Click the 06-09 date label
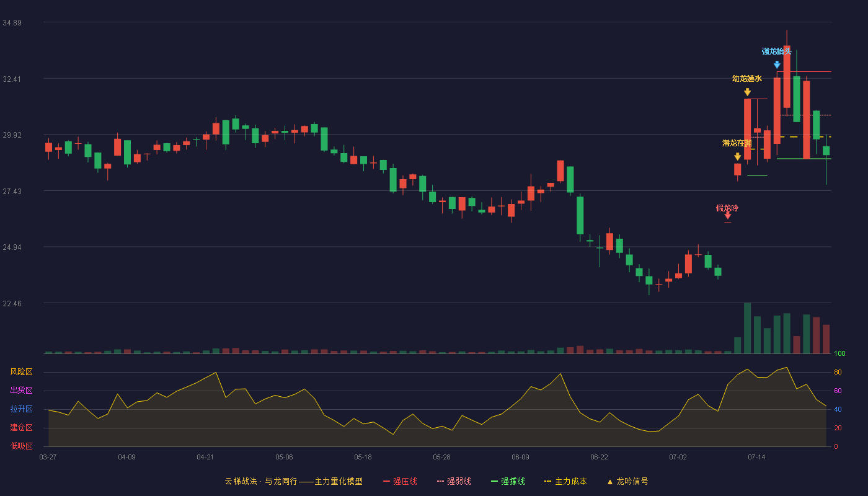This screenshot has width=868, height=496. 520,457
